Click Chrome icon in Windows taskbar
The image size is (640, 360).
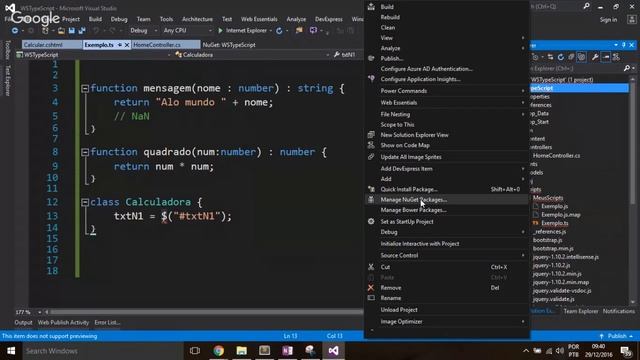(219, 351)
